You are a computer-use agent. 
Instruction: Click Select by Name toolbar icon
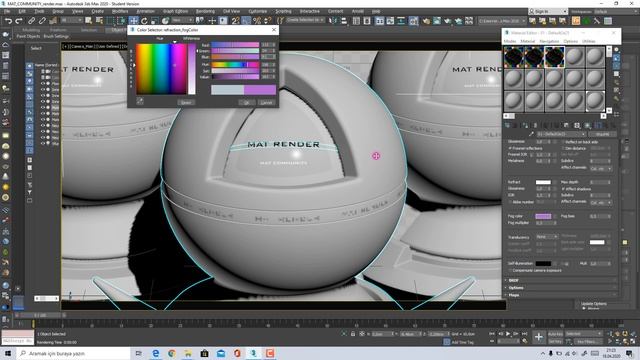(x=99, y=20)
